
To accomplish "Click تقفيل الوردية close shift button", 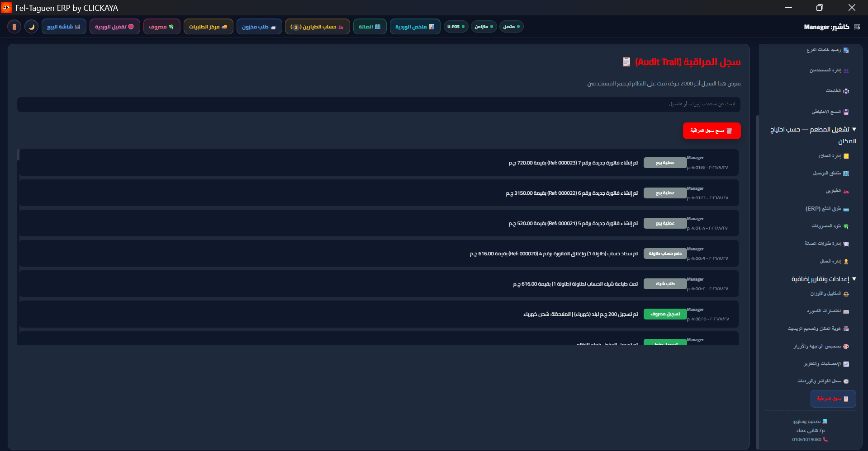I will click(x=114, y=27).
